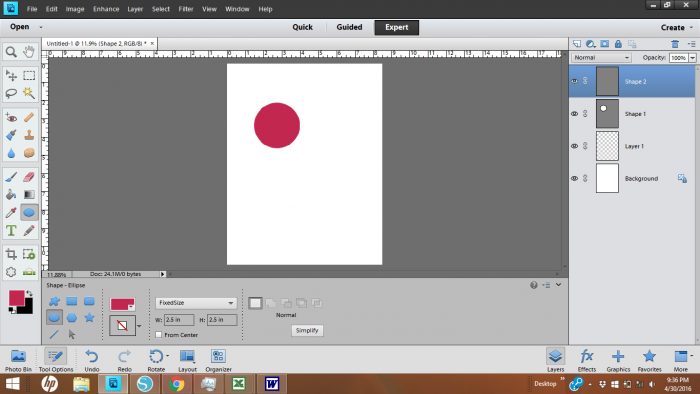Expand the Open button dropdown arrow
This screenshot has height=394, width=700.
pyautogui.click(x=41, y=27)
